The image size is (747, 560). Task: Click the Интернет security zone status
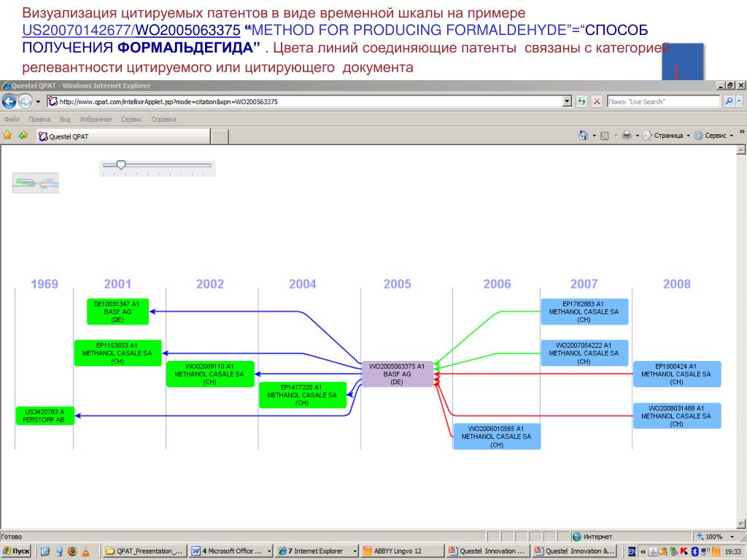(x=592, y=537)
